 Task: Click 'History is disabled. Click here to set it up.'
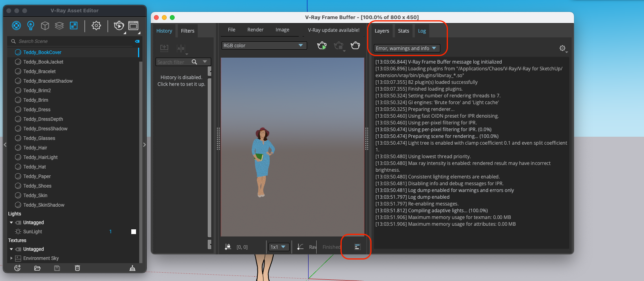click(x=181, y=81)
